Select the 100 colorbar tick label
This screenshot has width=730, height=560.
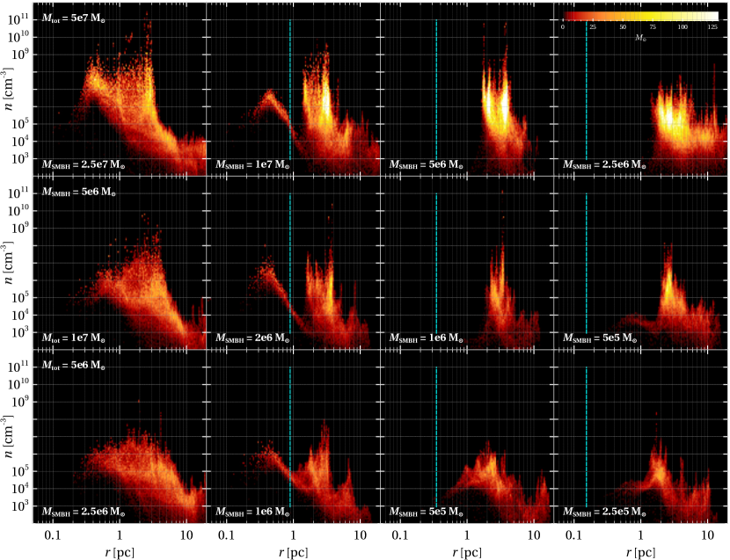click(683, 27)
